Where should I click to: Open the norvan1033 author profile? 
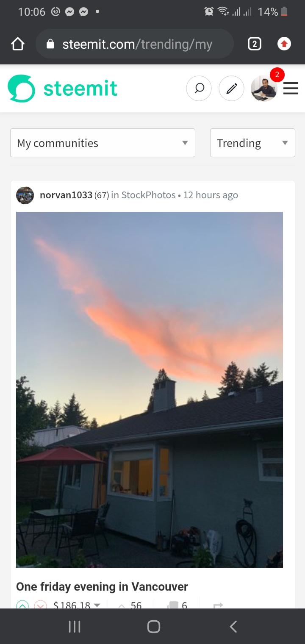66,195
